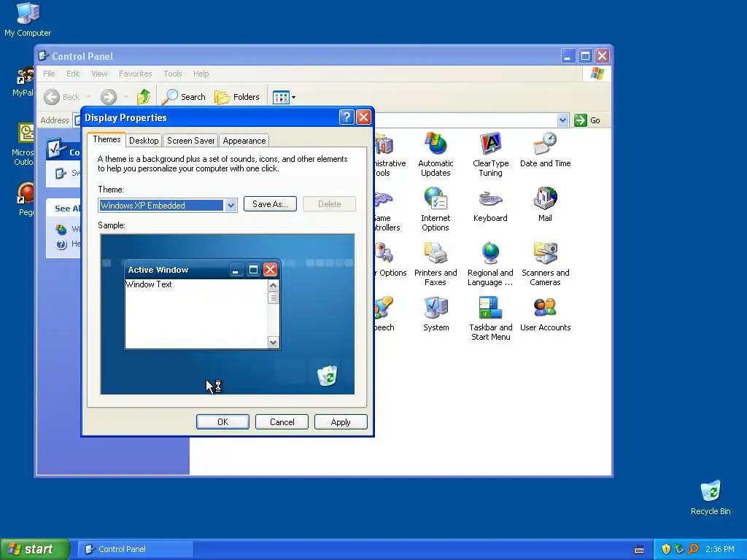Click the Control Panel taskbar button

135,549
